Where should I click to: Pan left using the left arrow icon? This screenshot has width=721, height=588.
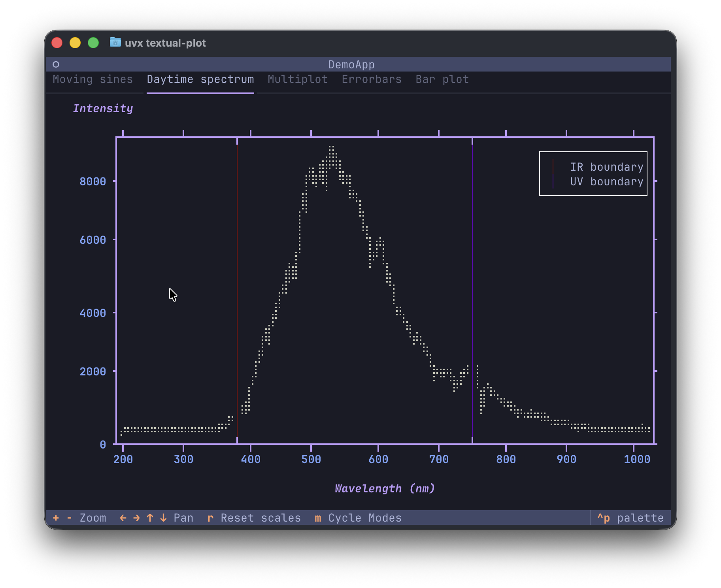123,518
